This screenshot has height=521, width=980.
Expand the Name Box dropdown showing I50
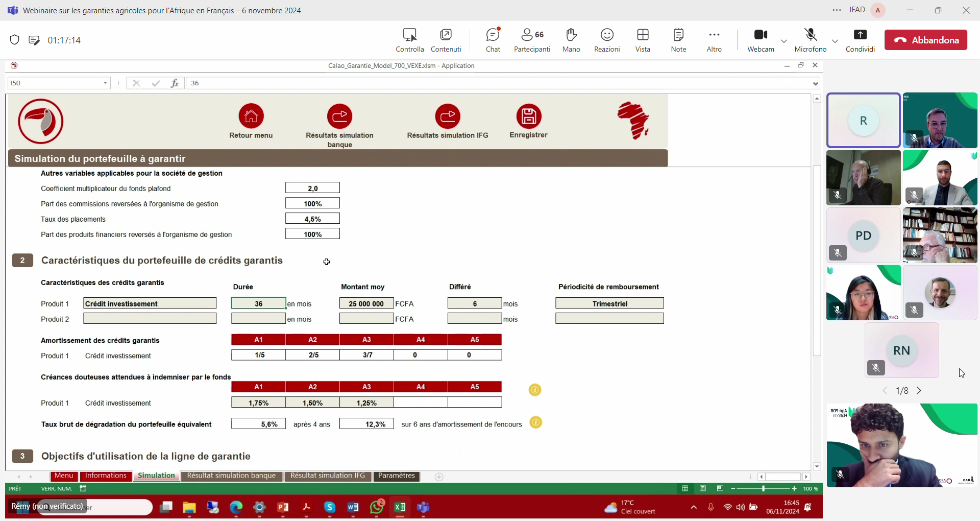105,83
